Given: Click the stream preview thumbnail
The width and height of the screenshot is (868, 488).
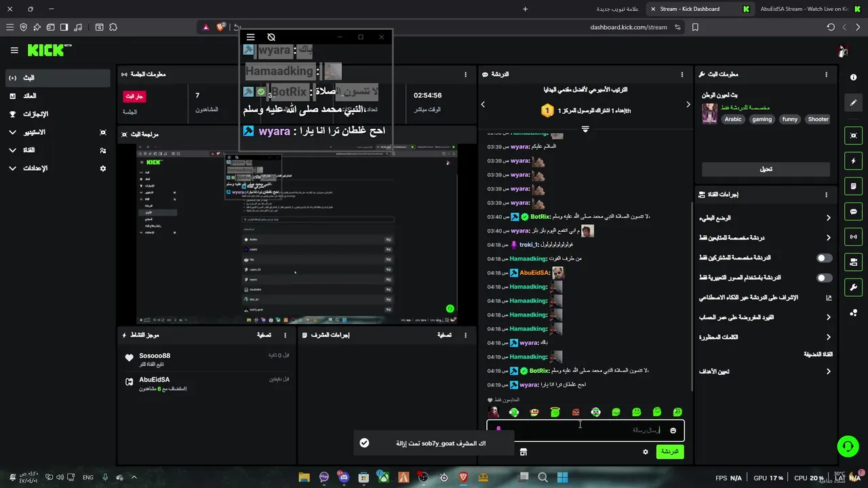Looking at the screenshot, I should pos(296,235).
